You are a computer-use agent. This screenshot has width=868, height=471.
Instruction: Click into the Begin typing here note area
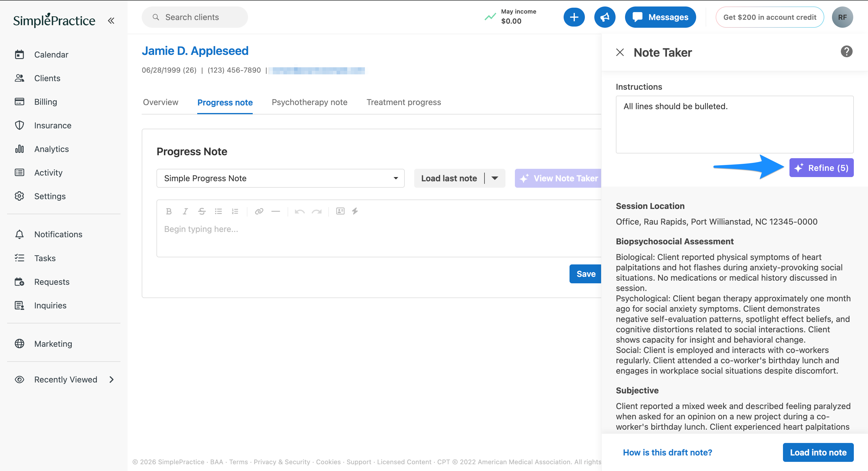379,238
